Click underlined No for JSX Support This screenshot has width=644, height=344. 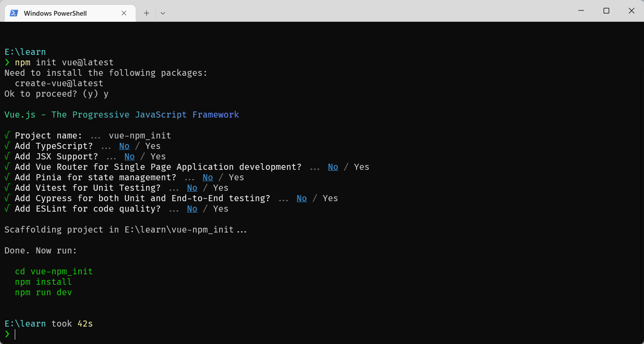[130, 156]
